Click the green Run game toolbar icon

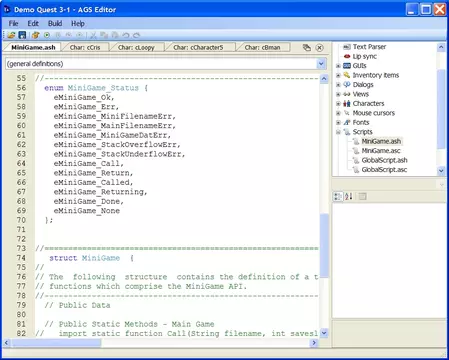(x=47, y=35)
